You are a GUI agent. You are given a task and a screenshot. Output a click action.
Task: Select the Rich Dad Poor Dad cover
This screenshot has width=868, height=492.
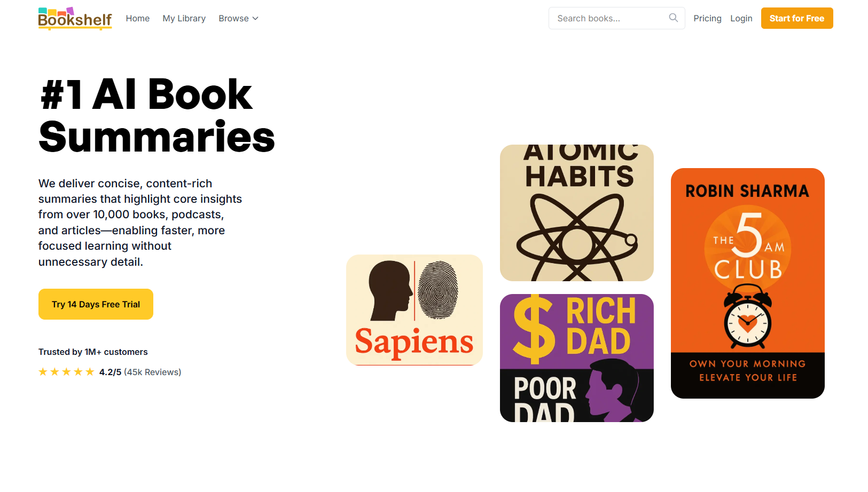(x=577, y=358)
